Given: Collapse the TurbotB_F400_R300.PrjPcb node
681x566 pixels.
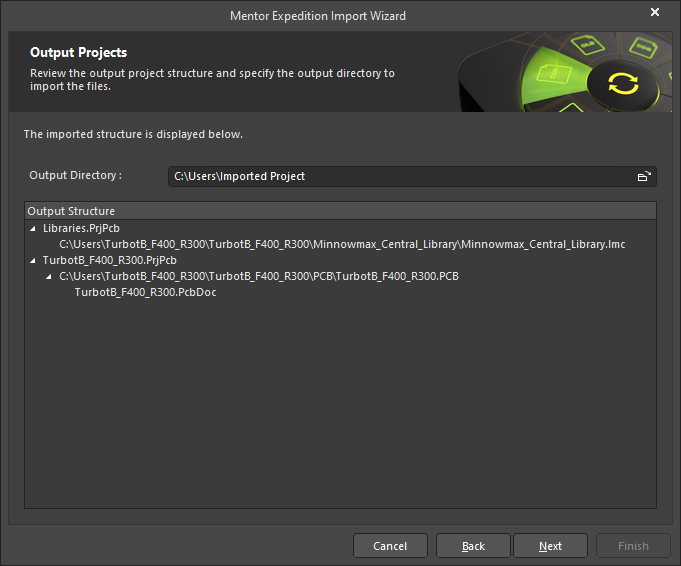Looking at the screenshot, I should pos(33,261).
